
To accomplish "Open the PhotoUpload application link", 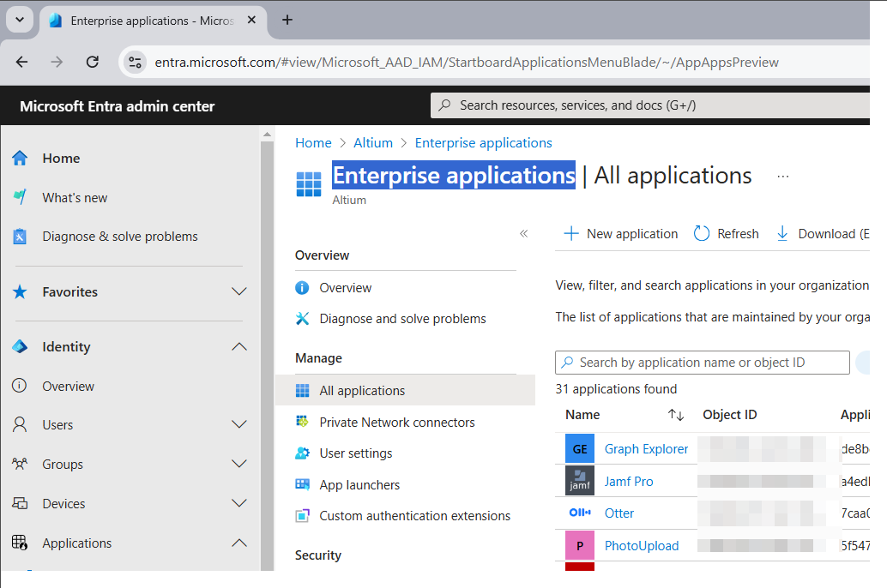I will click(641, 546).
